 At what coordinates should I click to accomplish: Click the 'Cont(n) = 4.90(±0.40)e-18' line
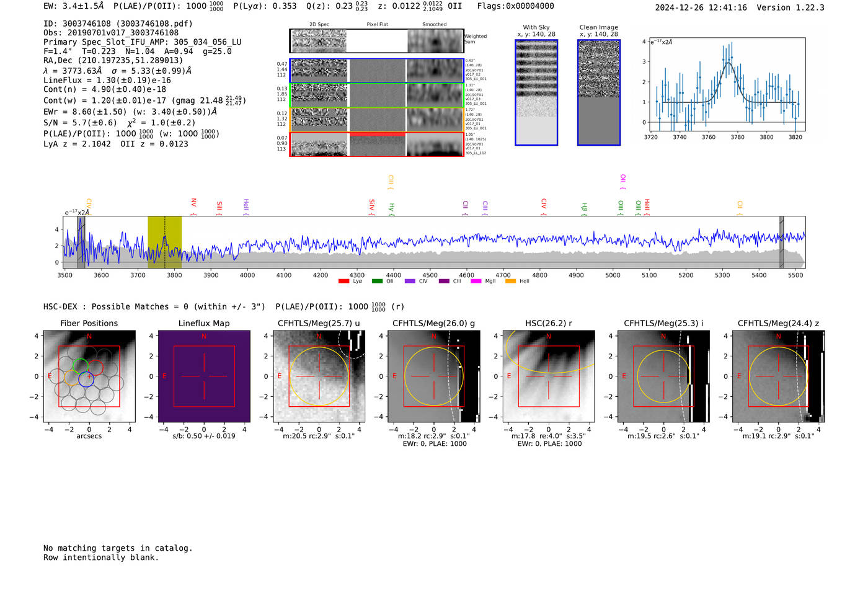105,89
